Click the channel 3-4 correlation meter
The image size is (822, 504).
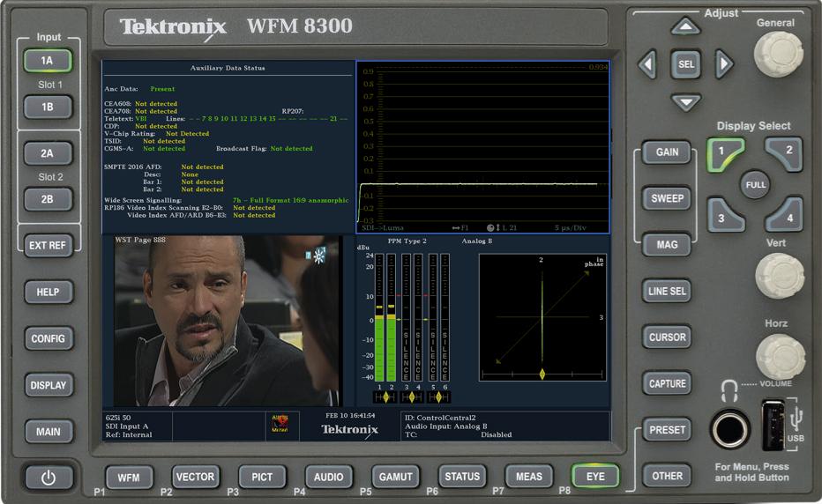[x=412, y=397]
